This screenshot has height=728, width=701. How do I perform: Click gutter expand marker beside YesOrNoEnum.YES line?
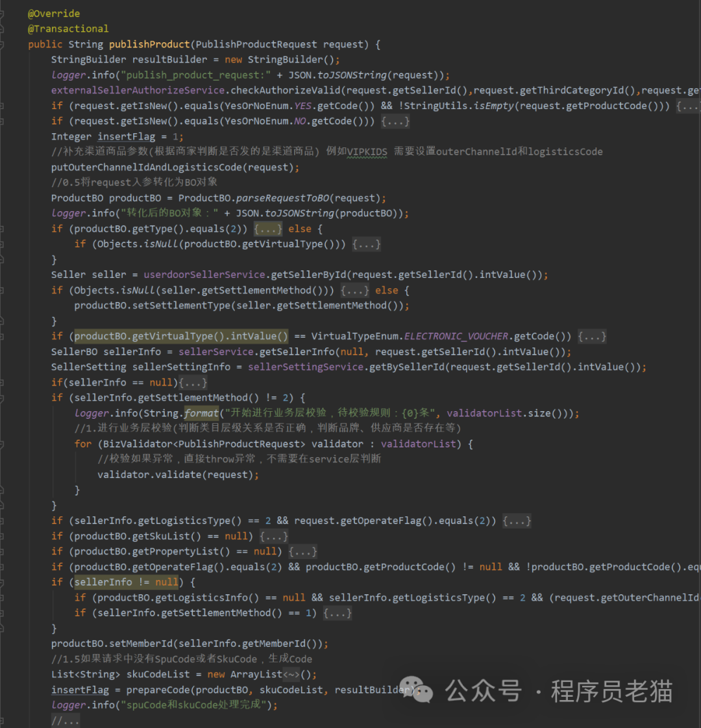(x=3, y=106)
